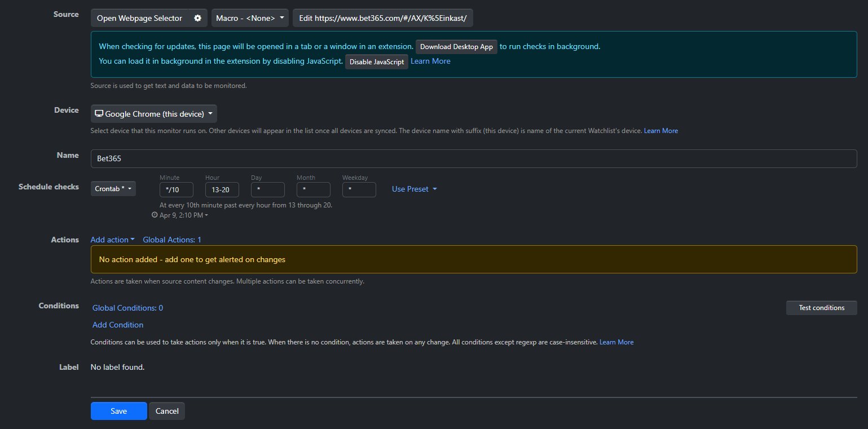Image resolution: width=868 pixels, height=429 pixels.
Task: Click the Edit bet365 URL button
Action: (382, 18)
